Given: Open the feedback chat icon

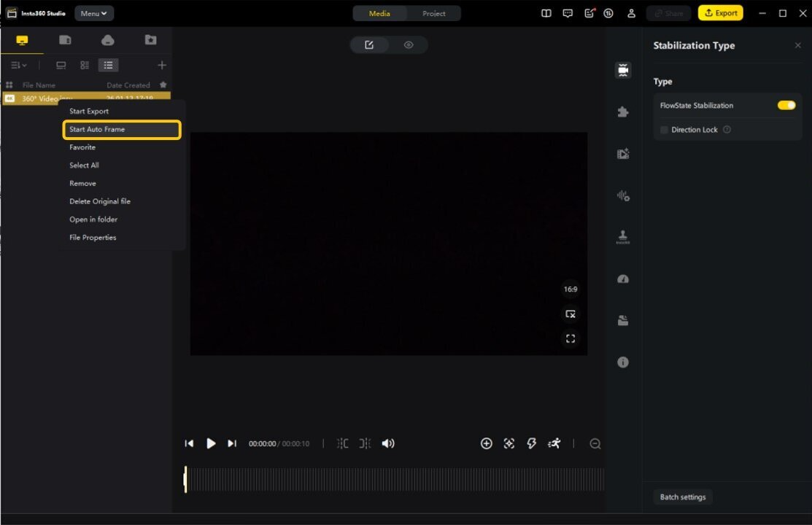Looking at the screenshot, I should click(568, 13).
